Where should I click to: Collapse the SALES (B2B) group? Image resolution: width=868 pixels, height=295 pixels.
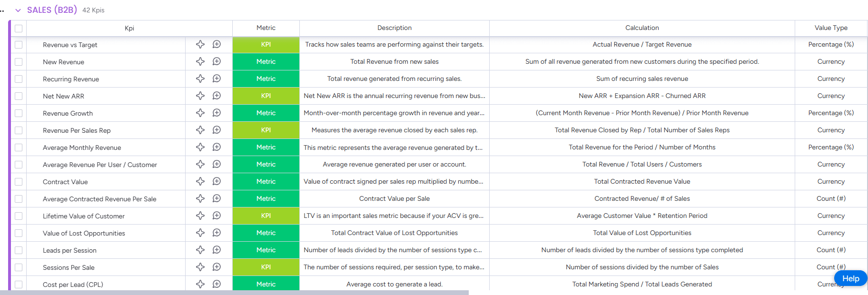(x=18, y=10)
